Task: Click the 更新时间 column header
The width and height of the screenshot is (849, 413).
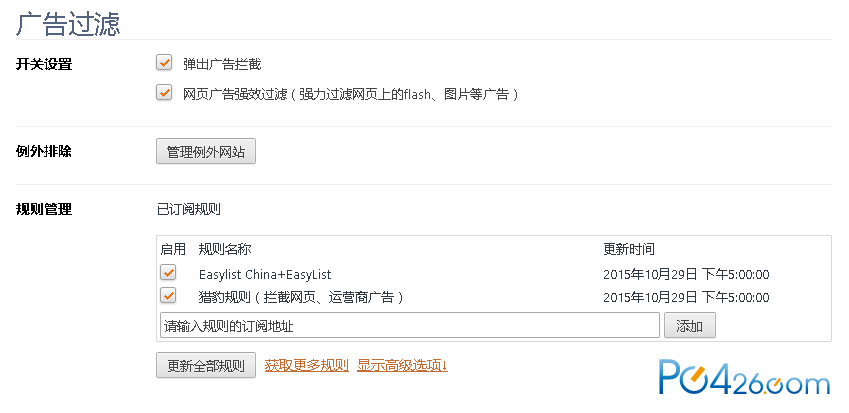Action: pyautogui.click(x=629, y=249)
